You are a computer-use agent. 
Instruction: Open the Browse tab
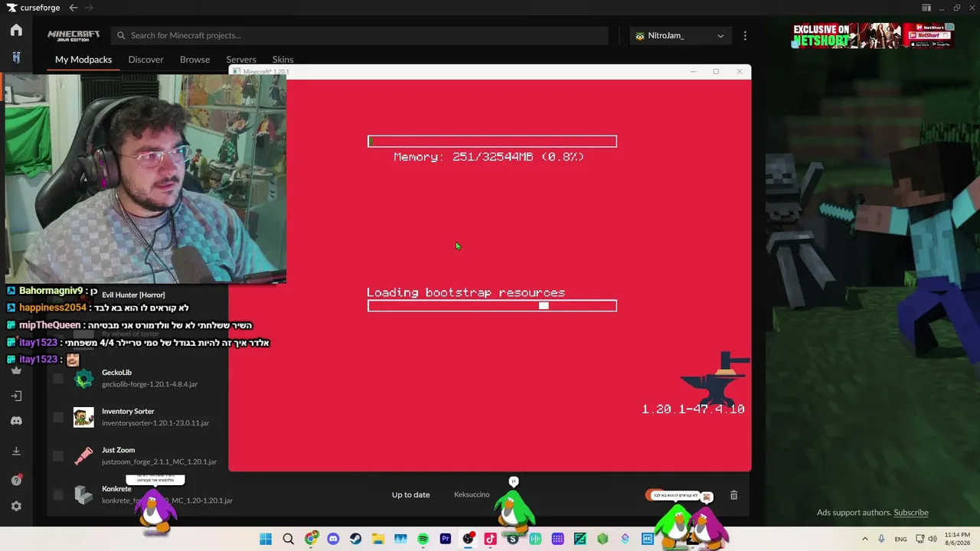tap(194, 60)
